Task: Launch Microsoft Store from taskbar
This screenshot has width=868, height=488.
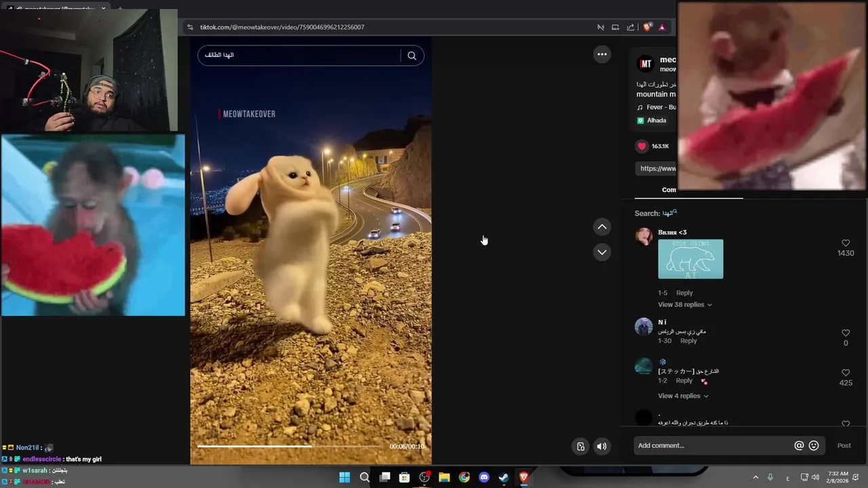Action: tap(404, 477)
